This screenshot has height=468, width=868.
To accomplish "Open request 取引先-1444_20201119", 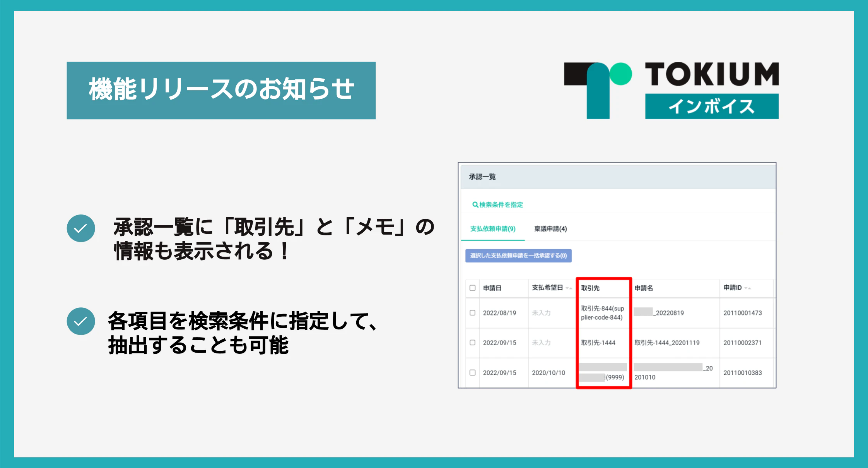I will click(x=667, y=343).
